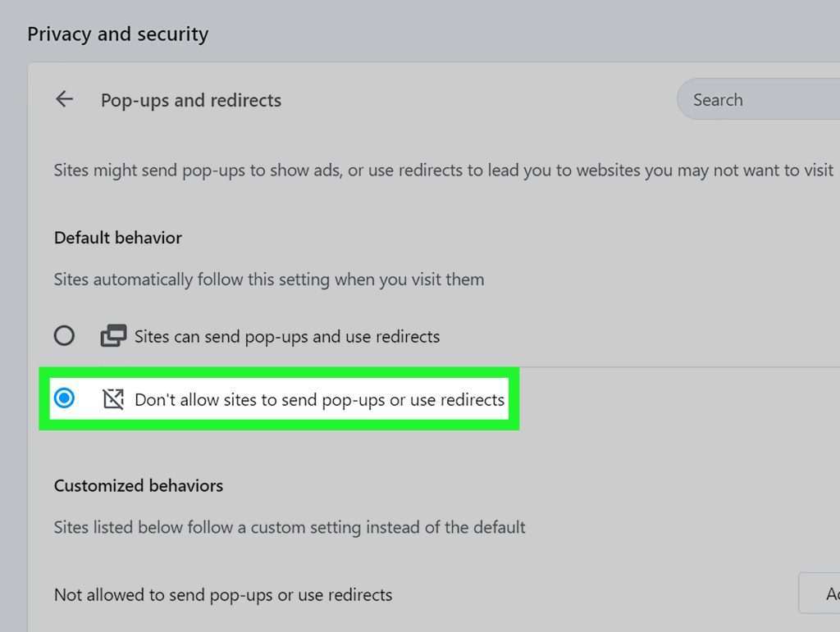Click the overlapping windows pop-up icon
Viewport: 840px width, 632px height.
tap(113, 335)
